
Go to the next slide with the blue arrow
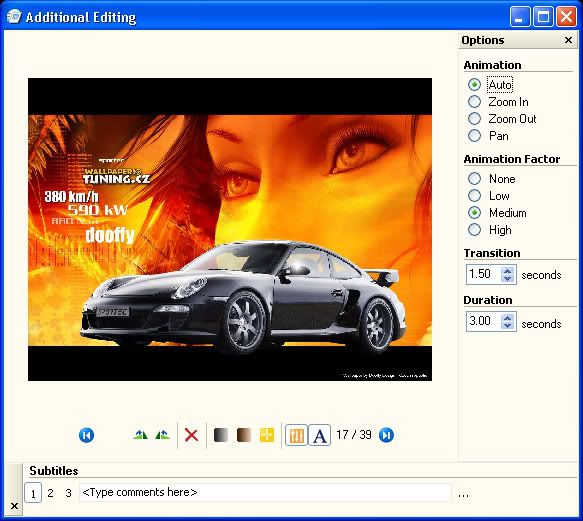386,435
